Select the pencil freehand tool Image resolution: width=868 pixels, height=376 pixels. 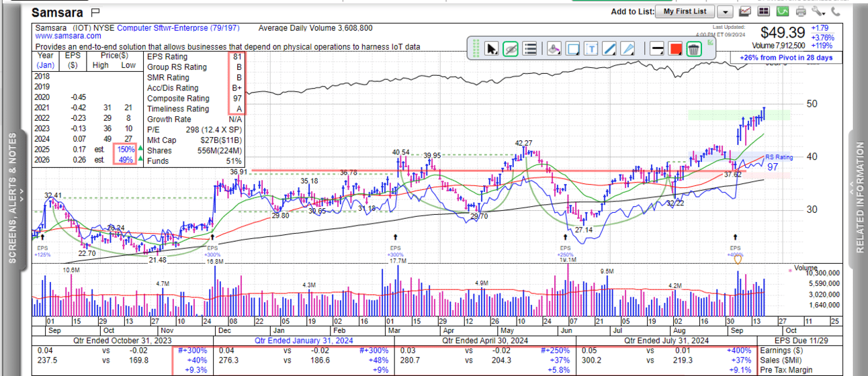coord(627,48)
